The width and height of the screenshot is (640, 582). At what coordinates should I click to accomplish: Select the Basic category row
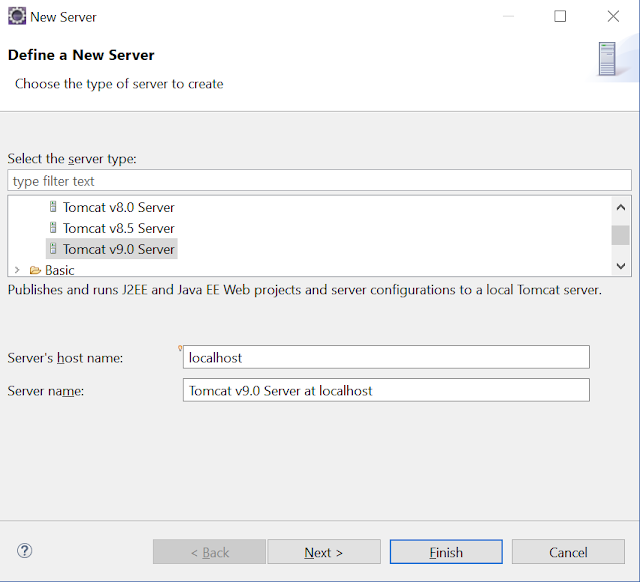pyautogui.click(x=60, y=270)
